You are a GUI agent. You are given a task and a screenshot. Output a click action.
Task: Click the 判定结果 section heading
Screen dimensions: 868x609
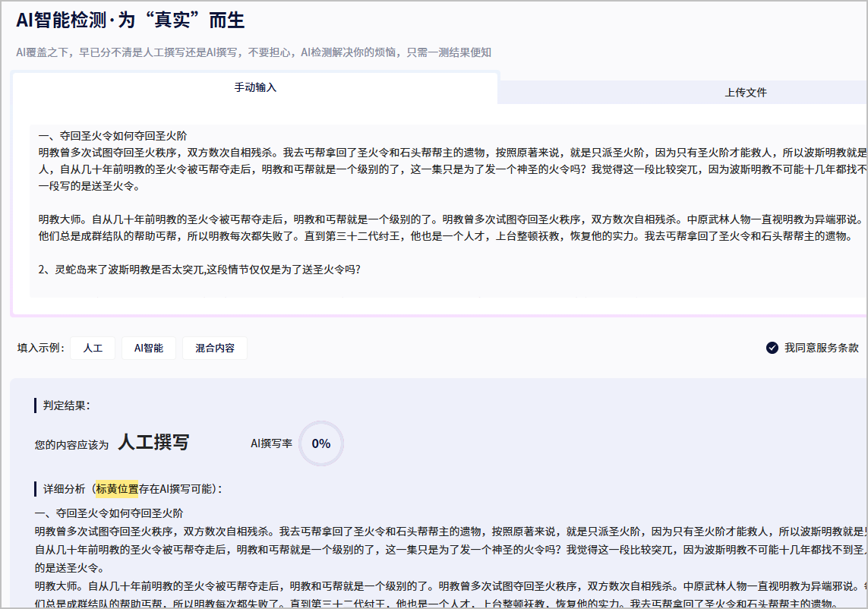coord(67,405)
